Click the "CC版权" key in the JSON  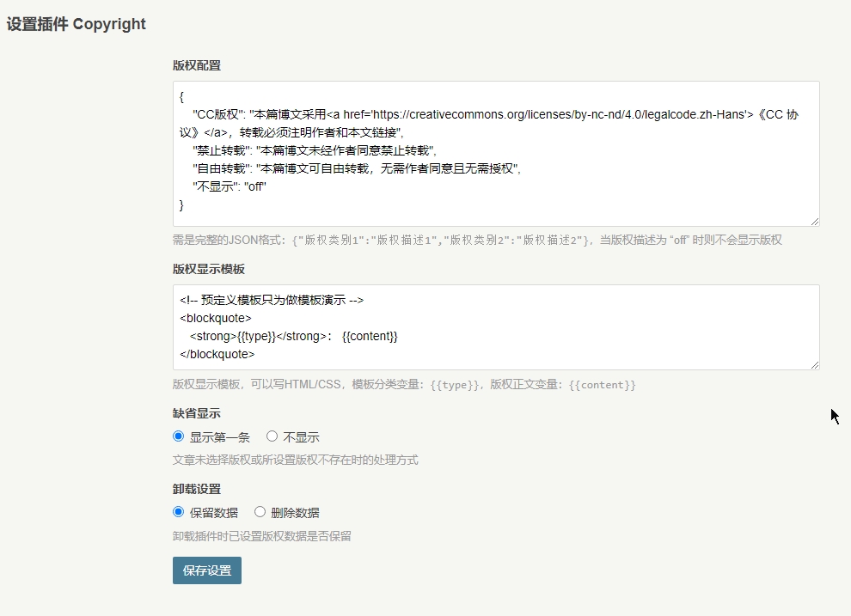[x=217, y=113]
